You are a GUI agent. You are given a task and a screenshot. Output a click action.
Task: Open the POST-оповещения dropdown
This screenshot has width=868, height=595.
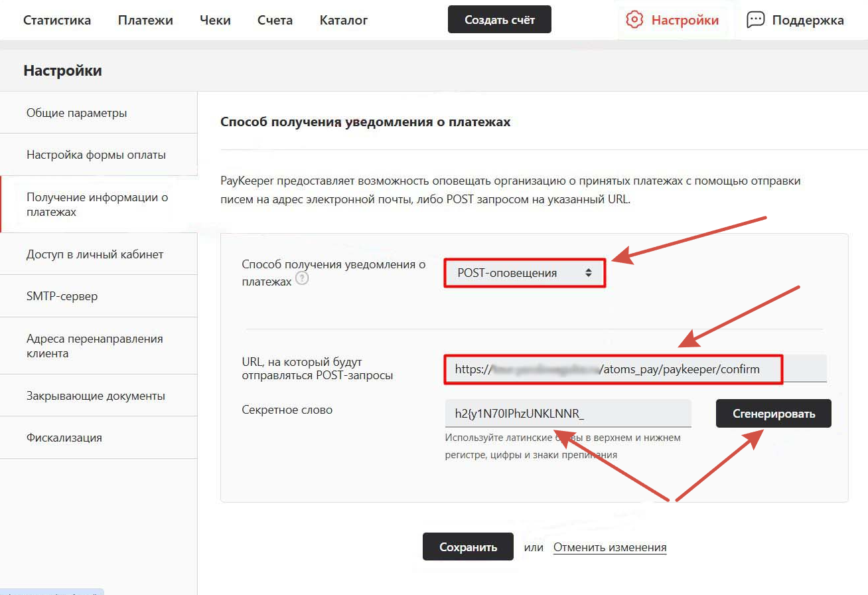524,273
